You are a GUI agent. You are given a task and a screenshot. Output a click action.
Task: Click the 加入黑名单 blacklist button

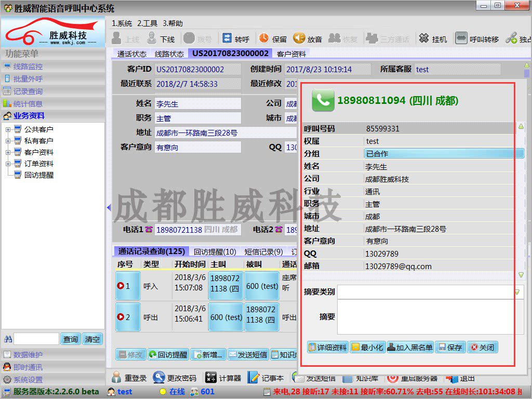pos(410,347)
